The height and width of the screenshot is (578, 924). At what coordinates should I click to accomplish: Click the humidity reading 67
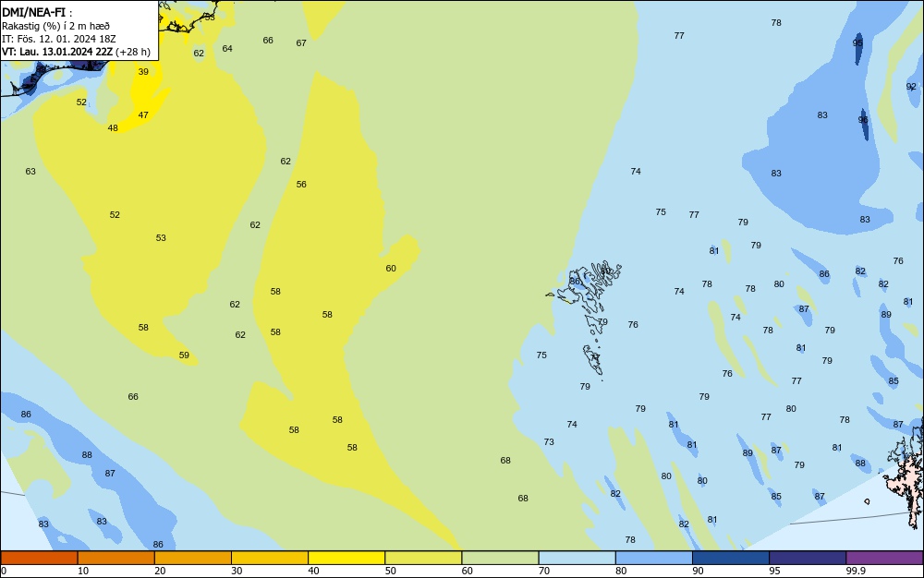pos(301,43)
